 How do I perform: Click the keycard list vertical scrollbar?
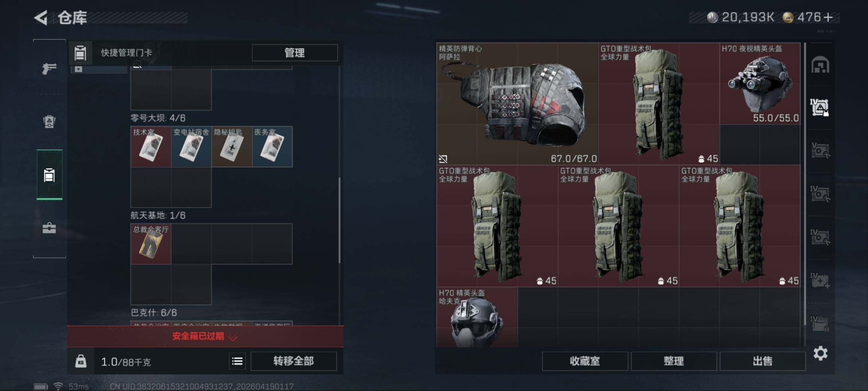[x=339, y=220]
